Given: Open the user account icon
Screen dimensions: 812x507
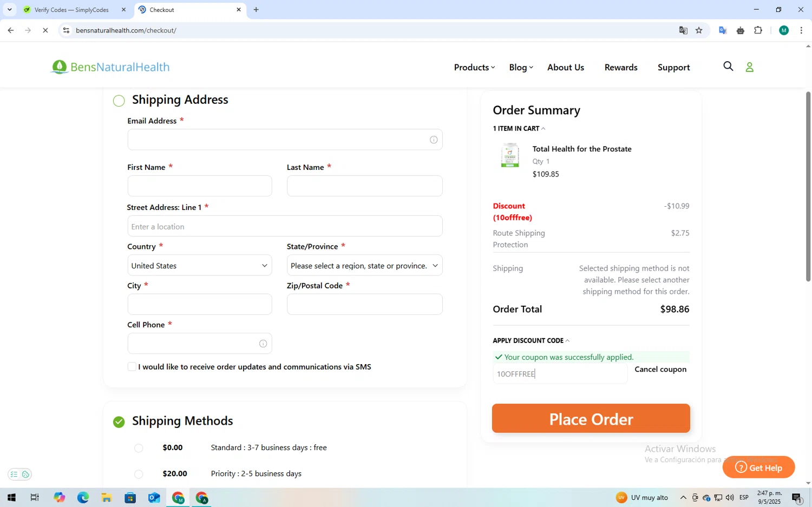Looking at the screenshot, I should (x=750, y=67).
